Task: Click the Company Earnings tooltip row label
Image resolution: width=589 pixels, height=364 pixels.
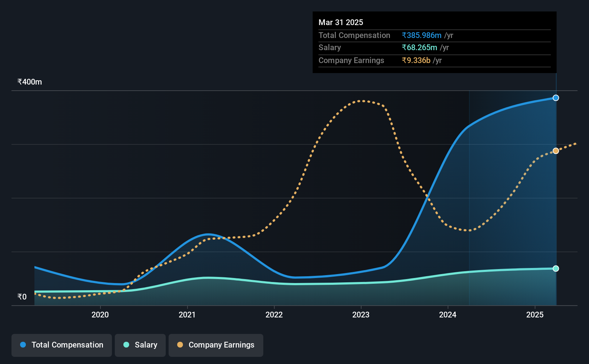Action: pos(351,60)
